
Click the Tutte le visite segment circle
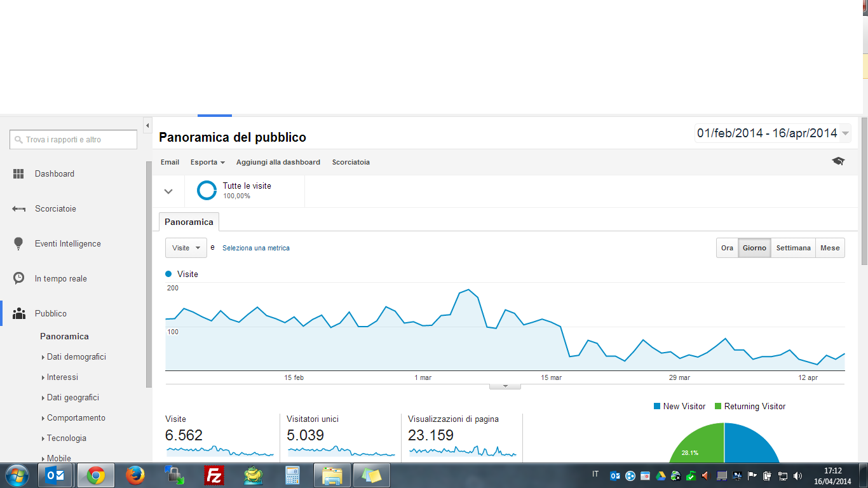point(207,191)
